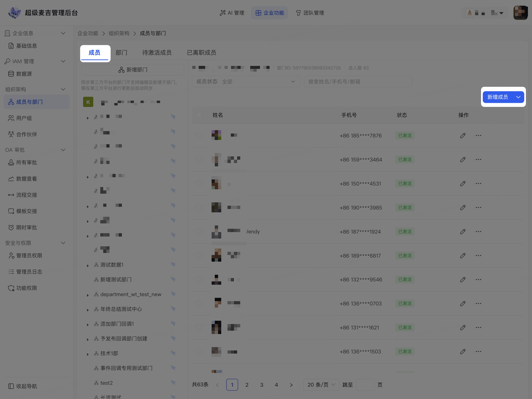Go to page 2 of members

pyautogui.click(x=247, y=385)
